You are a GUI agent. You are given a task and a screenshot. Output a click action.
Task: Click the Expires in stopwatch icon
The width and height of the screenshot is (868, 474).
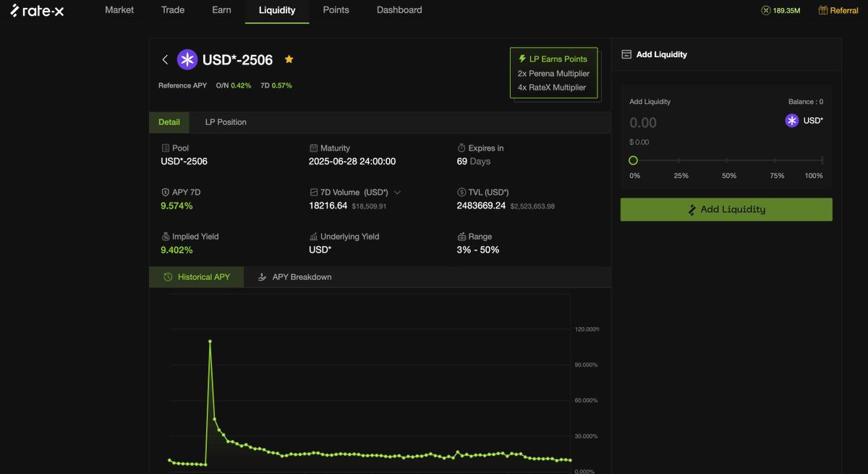point(461,148)
